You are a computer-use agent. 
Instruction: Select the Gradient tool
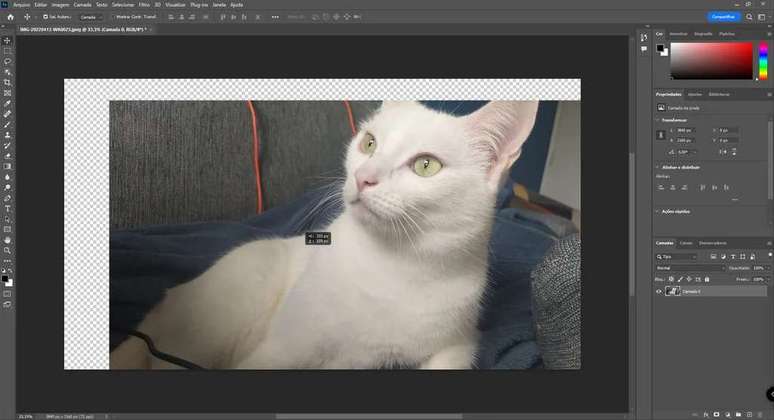pos(7,166)
